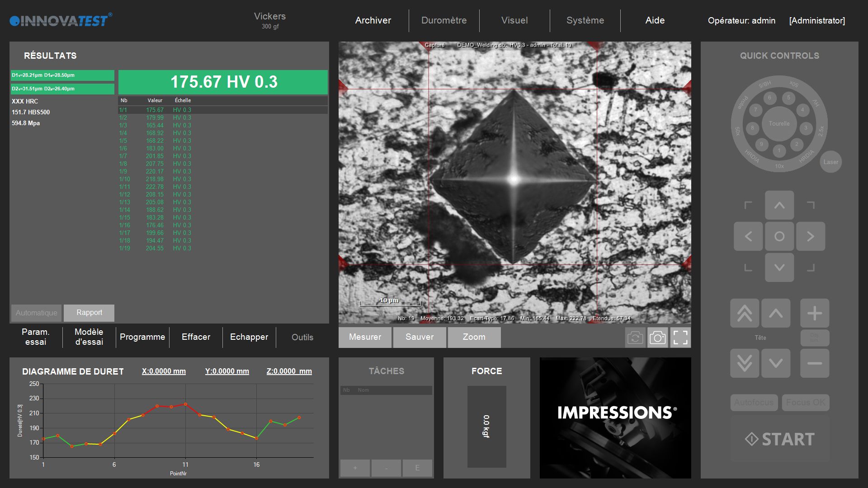
Task: Open the Programme menu
Action: point(142,337)
